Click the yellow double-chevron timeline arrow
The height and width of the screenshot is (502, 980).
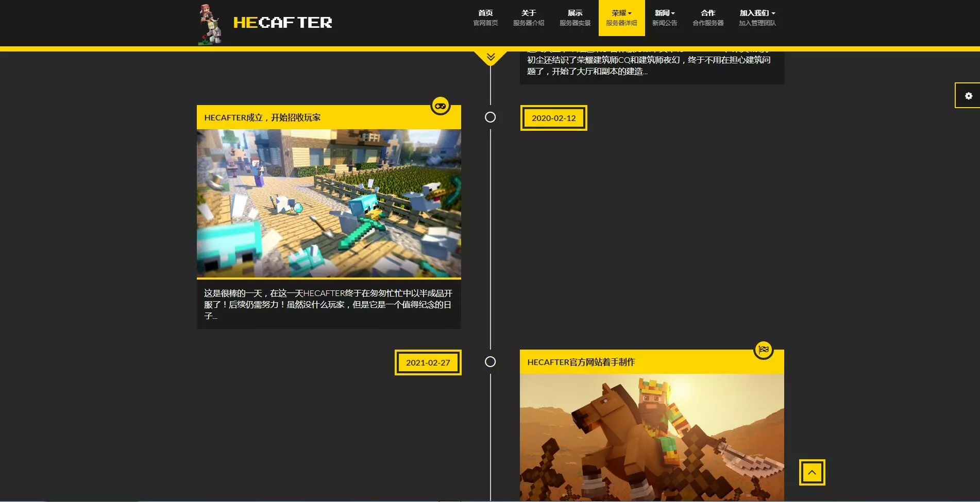click(x=491, y=57)
